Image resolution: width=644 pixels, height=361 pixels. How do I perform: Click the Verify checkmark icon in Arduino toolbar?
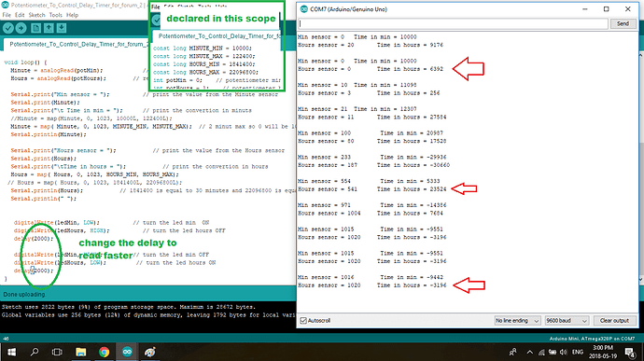[x=8, y=28]
